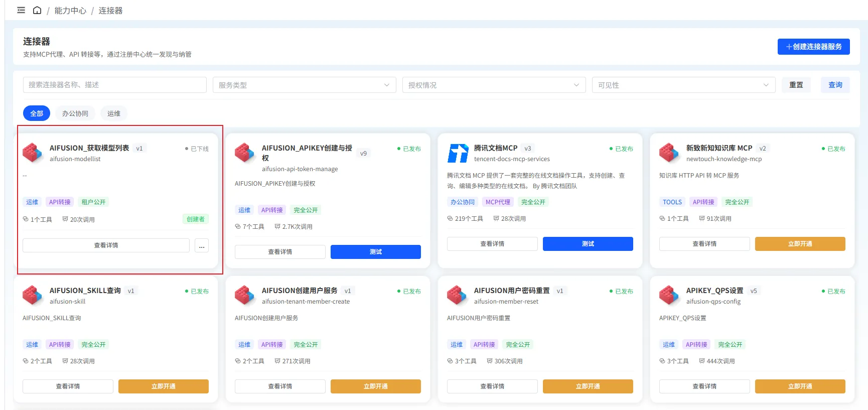The height and width of the screenshot is (410, 868).
Task: Click the 重置 button
Action: tap(796, 85)
